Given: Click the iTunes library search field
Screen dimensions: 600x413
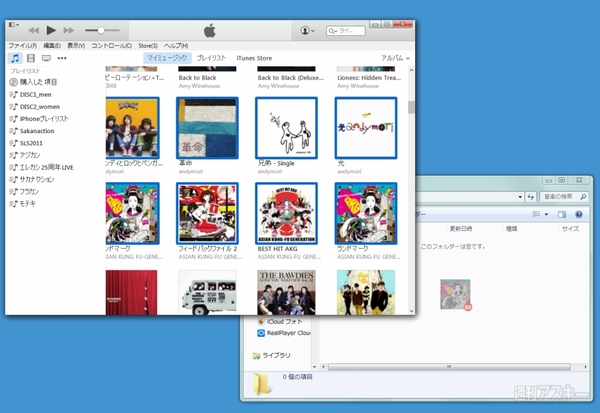Looking at the screenshot, I should coord(346,31).
